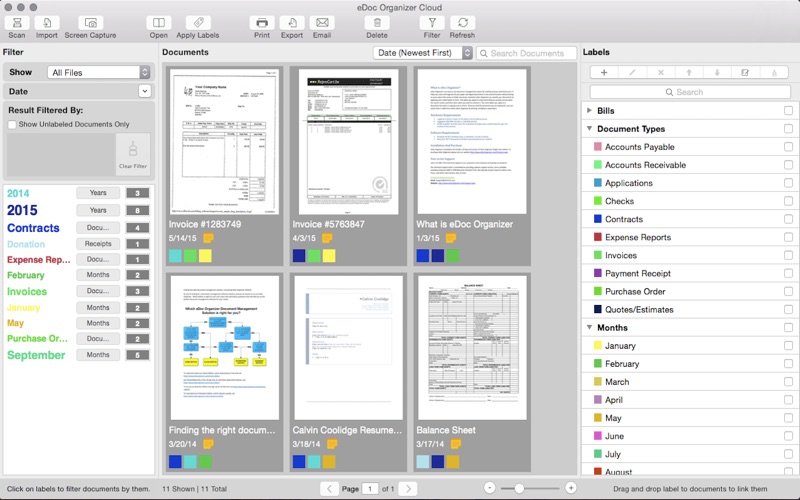The height and width of the screenshot is (500, 800).
Task: Click the Print toolbar icon
Action: 262,23
